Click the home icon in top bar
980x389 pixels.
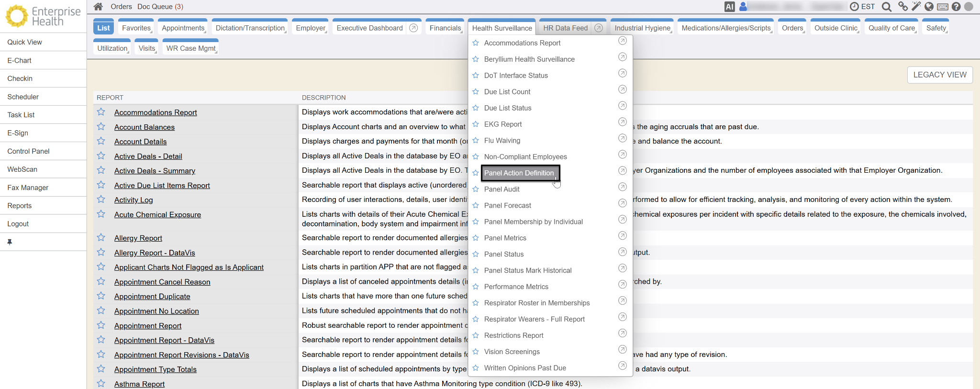[x=98, y=7]
